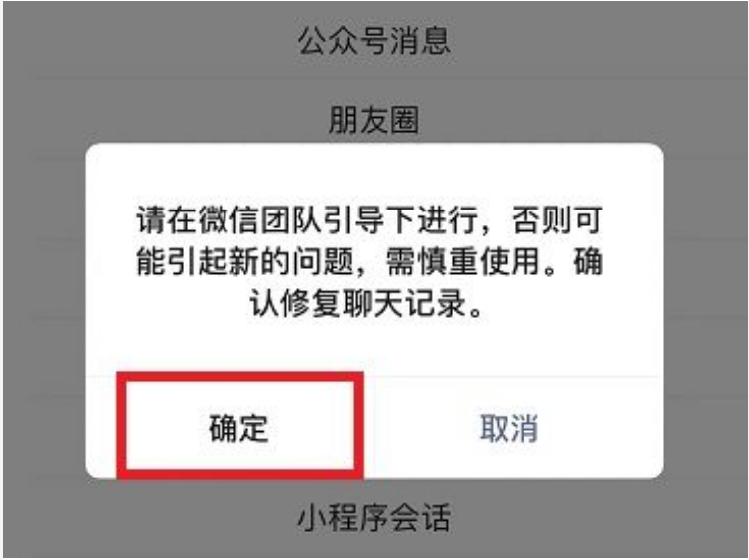The height and width of the screenshot is (560, 749).
Task: Click the red-outlined 确定 confirmation box
Action: (x=239, y=425)
